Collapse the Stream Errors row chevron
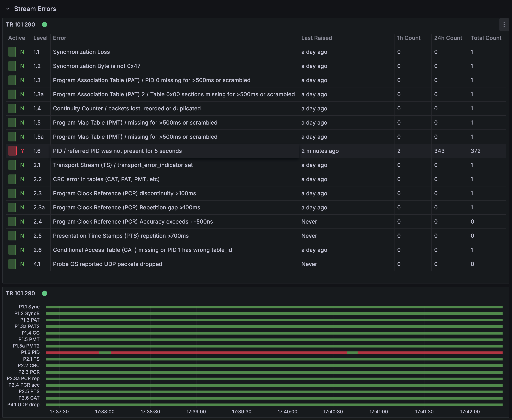512x420 pixels. [x=8, y=9]
